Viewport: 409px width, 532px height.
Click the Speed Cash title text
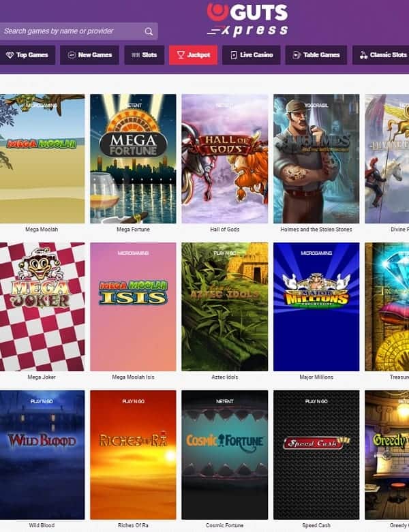pos(316,525)
